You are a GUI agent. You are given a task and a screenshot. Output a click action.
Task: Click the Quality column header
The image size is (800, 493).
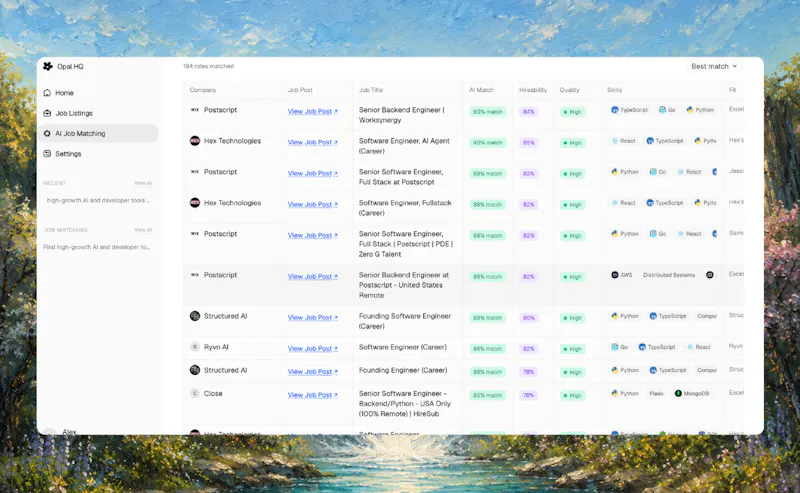coord(569,90)
